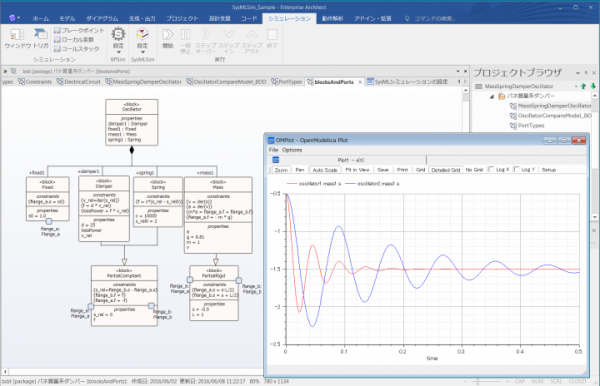
Task: Collapse バネ質量系ダンパー package tree node
Action: coord(492,96)
